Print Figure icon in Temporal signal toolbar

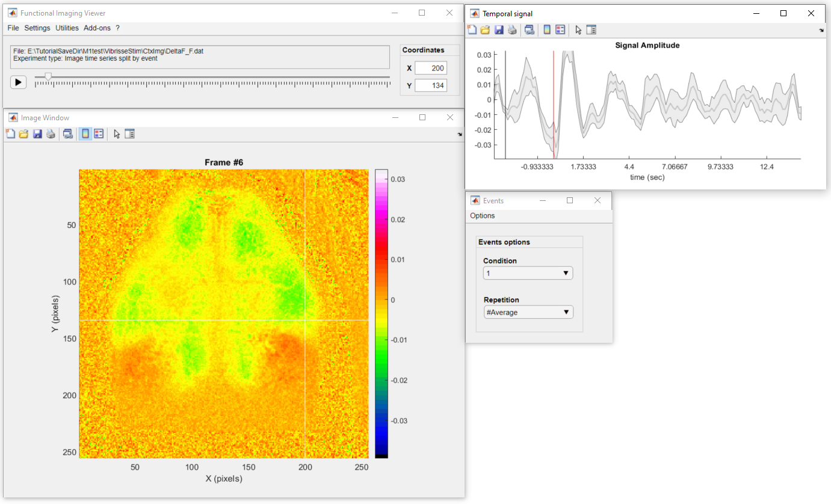(512, 29)
